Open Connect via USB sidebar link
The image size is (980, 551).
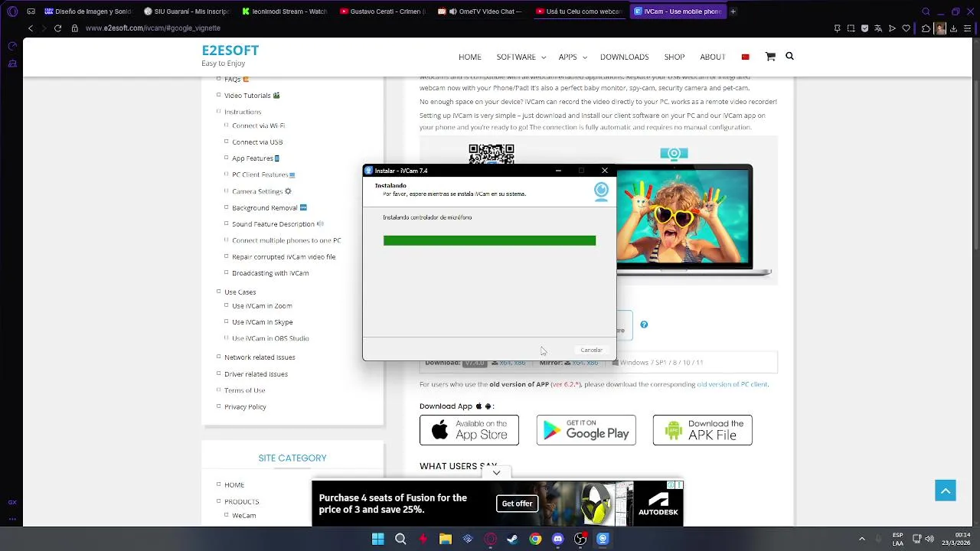click(x=257, y=142)
